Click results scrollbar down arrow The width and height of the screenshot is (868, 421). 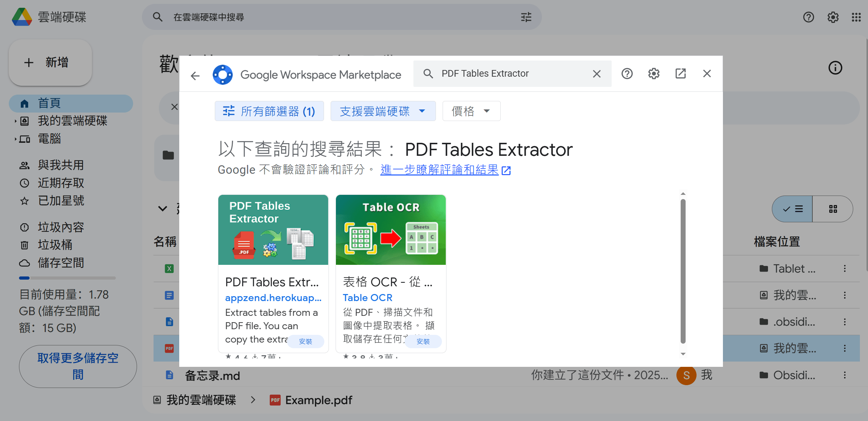pos(683,354)
